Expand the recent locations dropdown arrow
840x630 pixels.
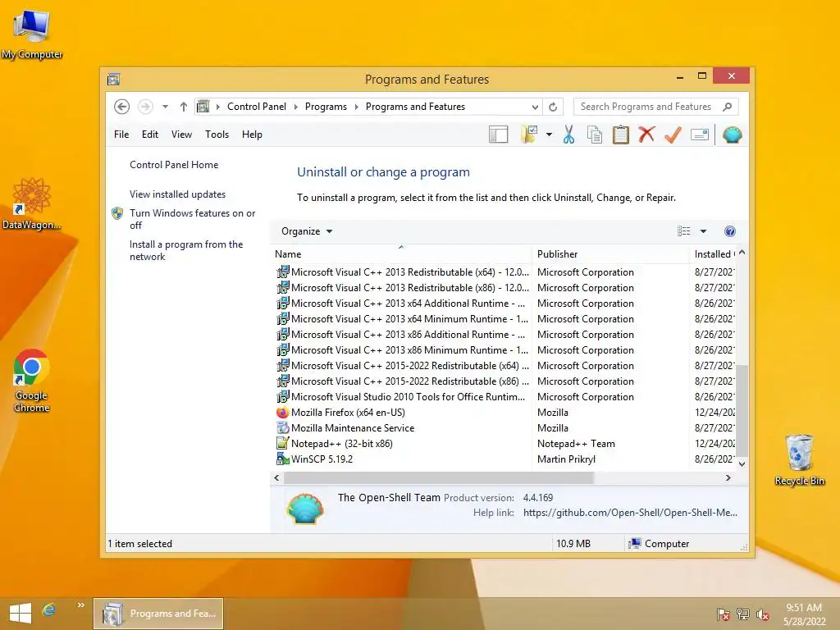click(165, 107)
